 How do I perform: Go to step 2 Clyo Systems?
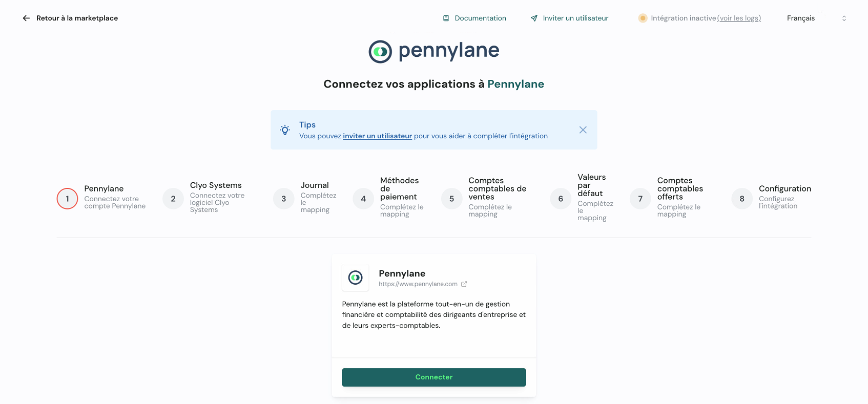click(173, 199)
